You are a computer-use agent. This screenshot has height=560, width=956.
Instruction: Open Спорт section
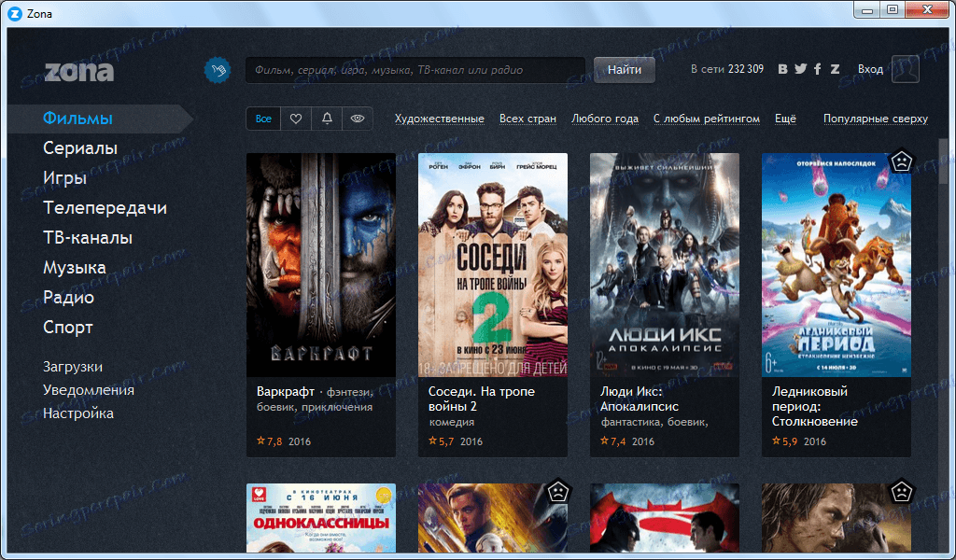point(68,328)
